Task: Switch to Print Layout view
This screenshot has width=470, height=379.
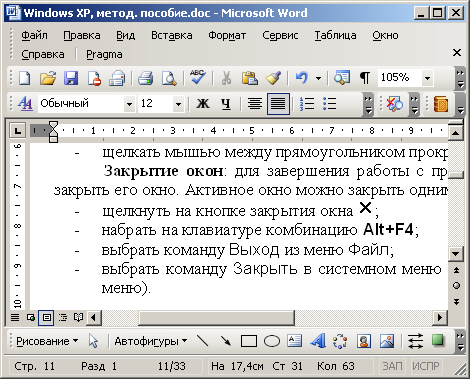Action: (47, 317)
